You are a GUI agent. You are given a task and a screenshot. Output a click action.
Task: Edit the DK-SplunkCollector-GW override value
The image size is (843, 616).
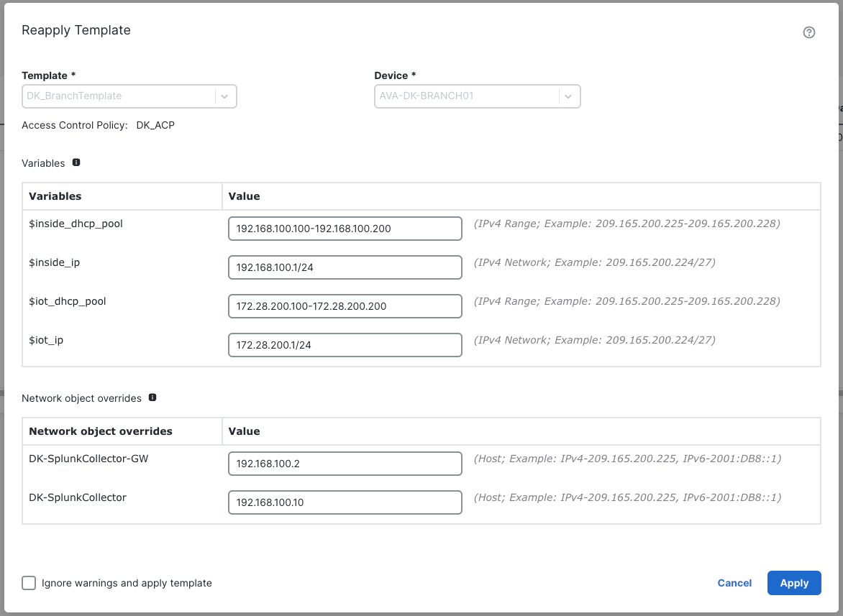[345, 463]
